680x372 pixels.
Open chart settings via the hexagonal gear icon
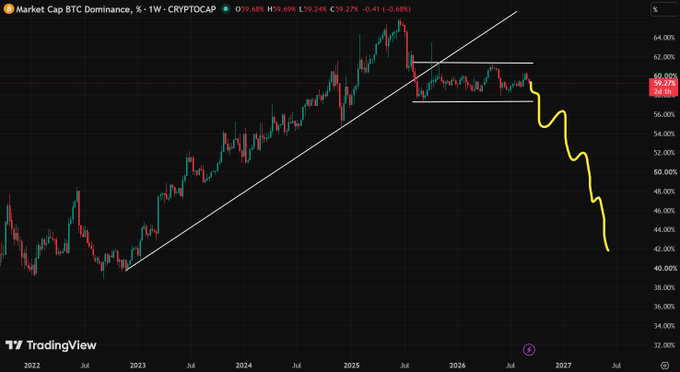tap(664, 365)
